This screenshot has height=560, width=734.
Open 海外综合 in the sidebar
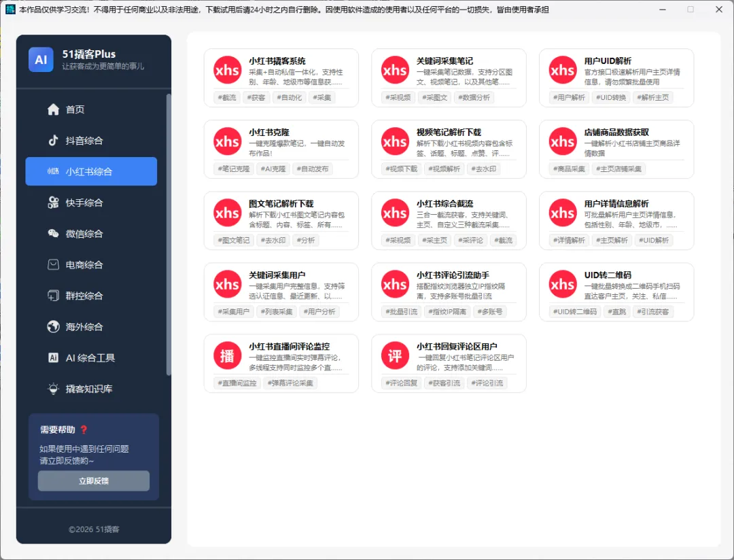(91, 327)
